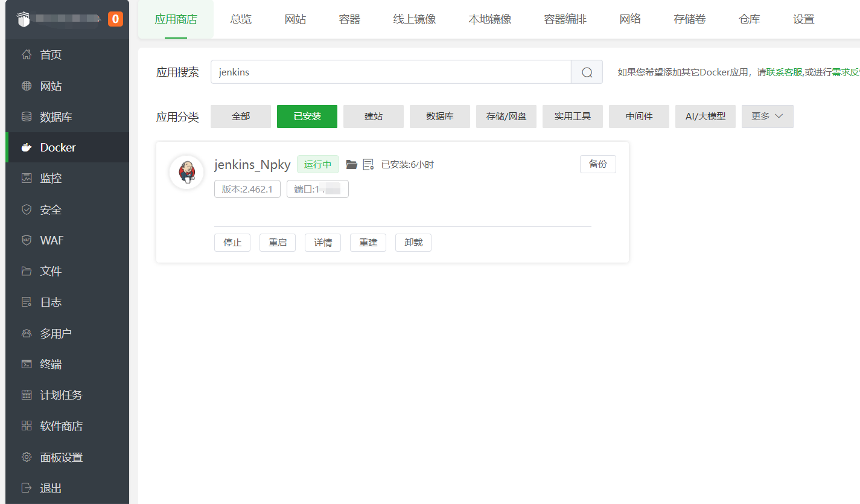Rebuild jenkins with 重建 button
Viewport: 860px width, 504px height.
[368, 243]
